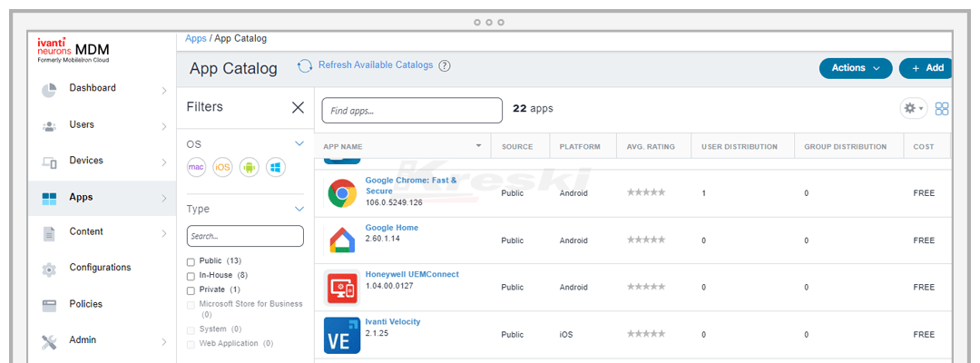Click the Find apps search field
Screen dimensions: 980x363
pos(412,111)
